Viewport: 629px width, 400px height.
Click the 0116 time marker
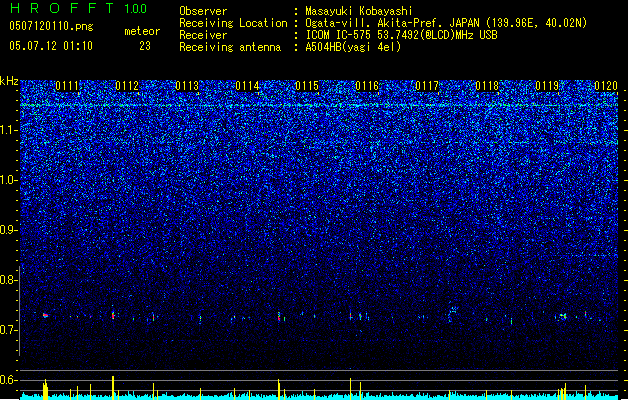pyautogui.click(x=367, y=86)
